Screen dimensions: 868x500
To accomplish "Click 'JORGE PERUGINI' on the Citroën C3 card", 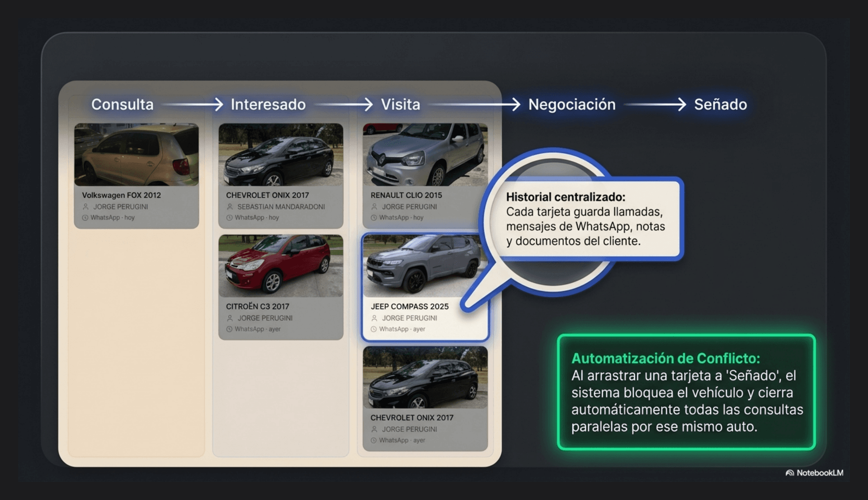I will (x=265, y=318).
